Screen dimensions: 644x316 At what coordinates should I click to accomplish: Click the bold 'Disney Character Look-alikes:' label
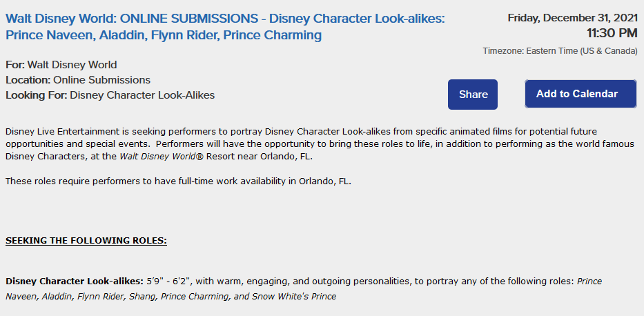75,282
